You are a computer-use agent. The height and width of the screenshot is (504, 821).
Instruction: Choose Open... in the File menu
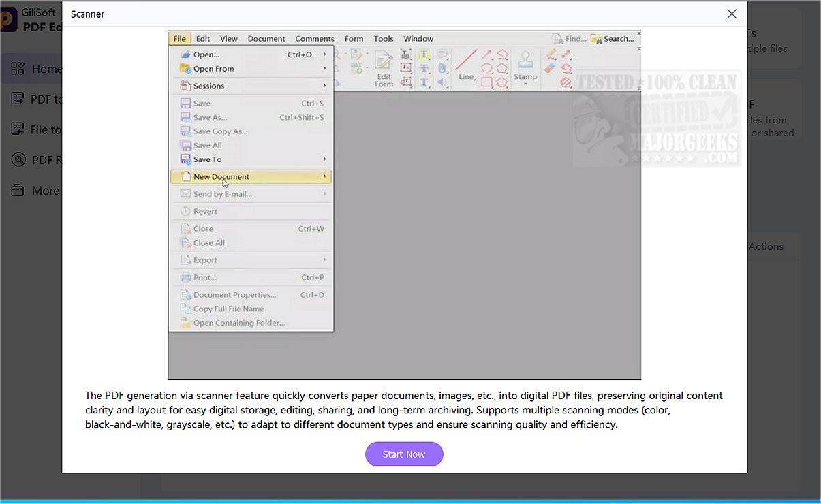click(x=251, y=54)
